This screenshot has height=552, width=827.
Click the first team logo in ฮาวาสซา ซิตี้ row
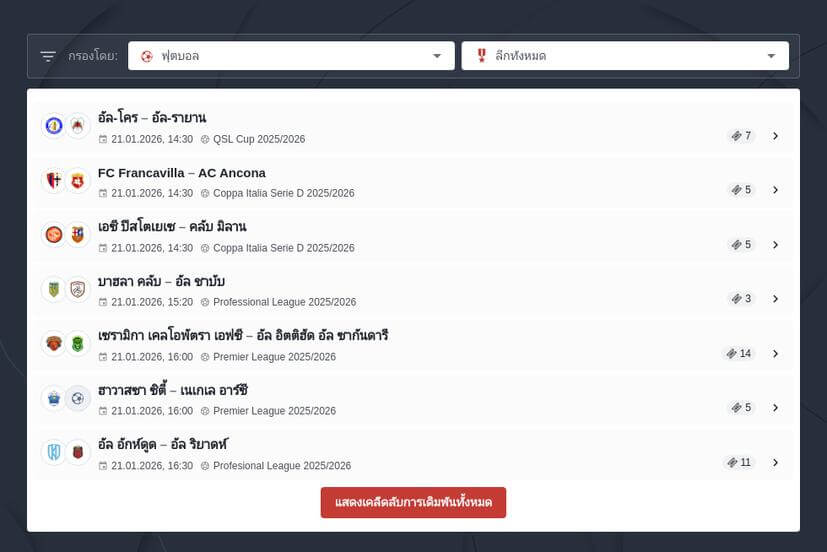coord(53,398)
